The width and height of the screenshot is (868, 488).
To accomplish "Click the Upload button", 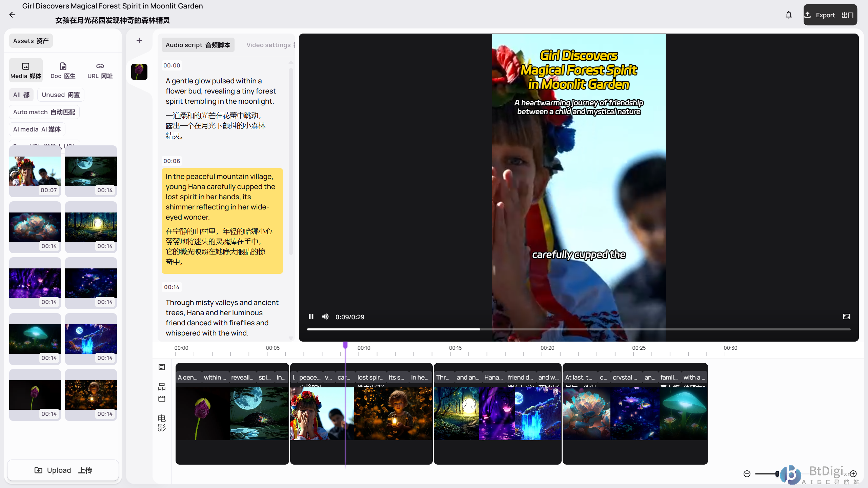I will coord(63,470).
